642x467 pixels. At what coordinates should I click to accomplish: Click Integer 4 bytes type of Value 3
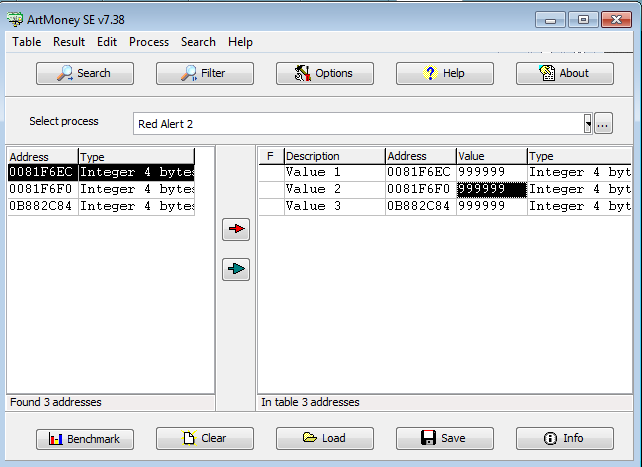click(579, 206)
